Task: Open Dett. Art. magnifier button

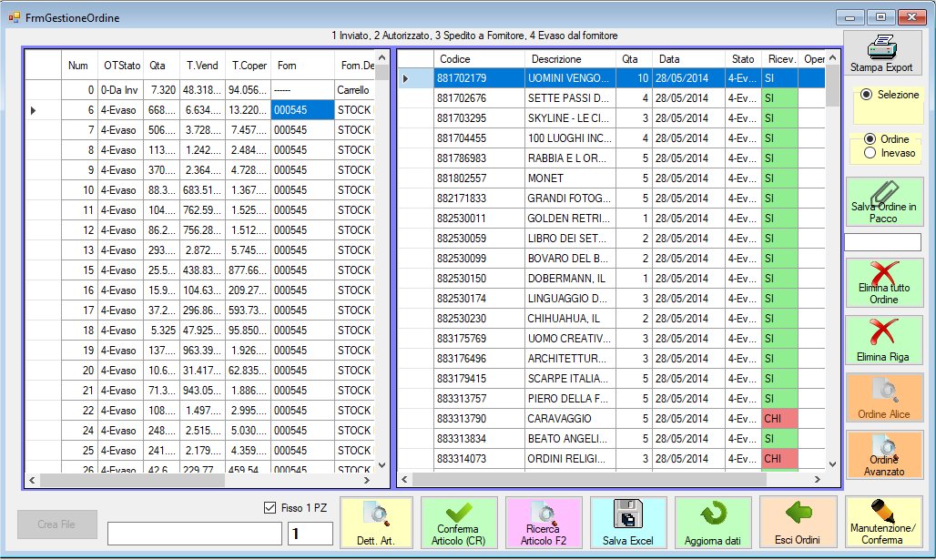Action: click(x=376, y=523)
